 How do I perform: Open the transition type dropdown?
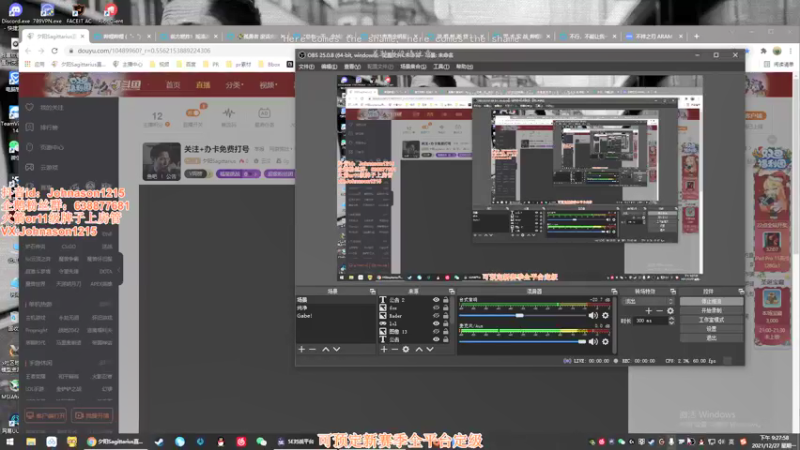647,301
